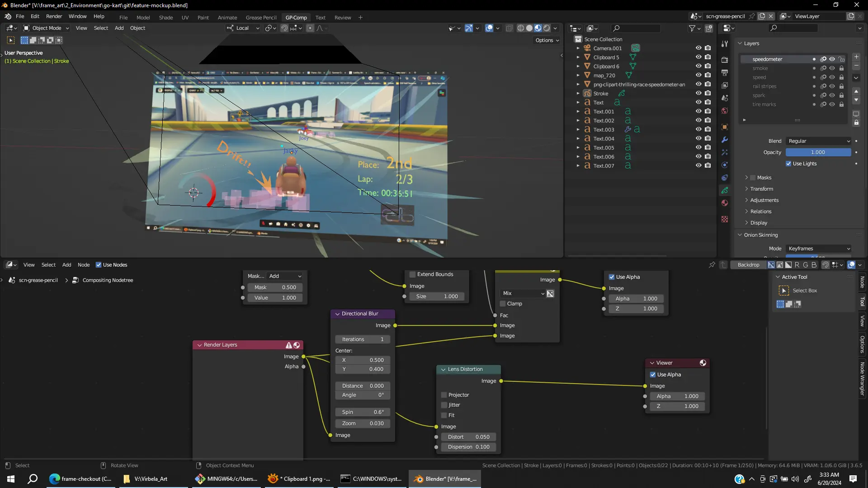Viewport: 868px width, 488px height.
Task: Toggle onion skinning for the spark layer
Action: pyautogui.click(x=823, y=95)
